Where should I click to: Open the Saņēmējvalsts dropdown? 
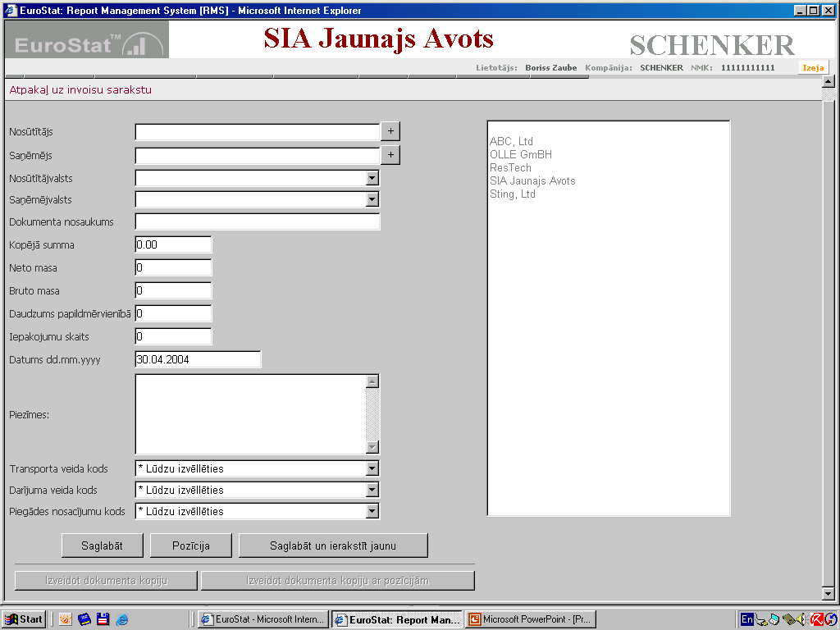click(x=372, y=199)
